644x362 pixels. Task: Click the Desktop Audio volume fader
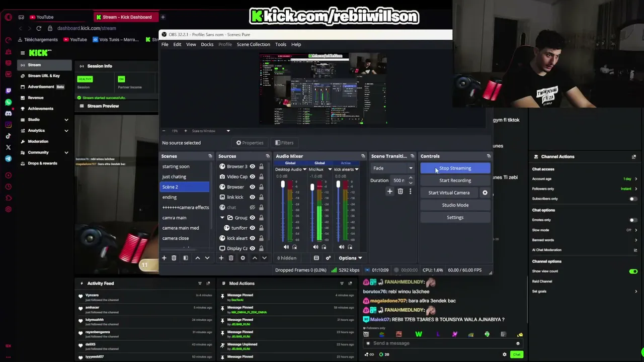tap(283, 185)
